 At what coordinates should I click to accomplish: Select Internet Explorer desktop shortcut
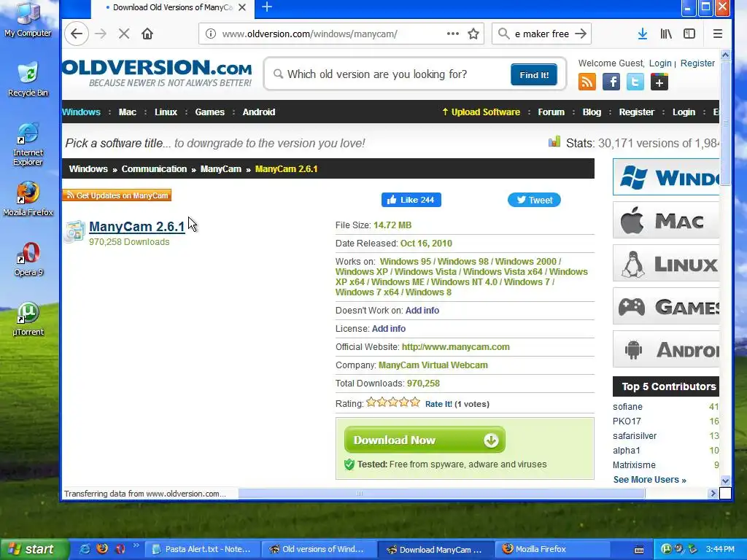[28, 144]
